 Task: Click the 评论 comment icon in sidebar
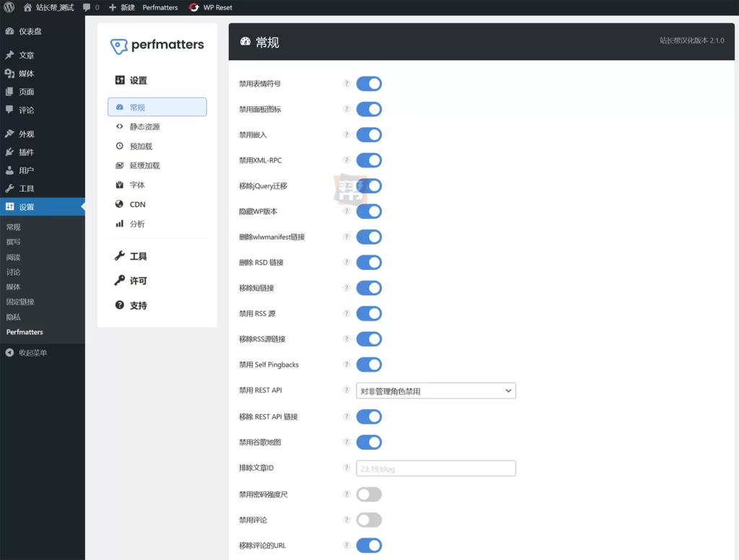click(x=9, y=110)
